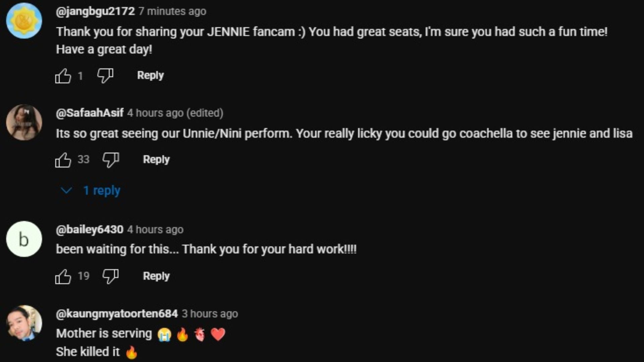Dislike @SafaahAsif's comment
This screenshot has height=362, width=644.
[111, 160]
